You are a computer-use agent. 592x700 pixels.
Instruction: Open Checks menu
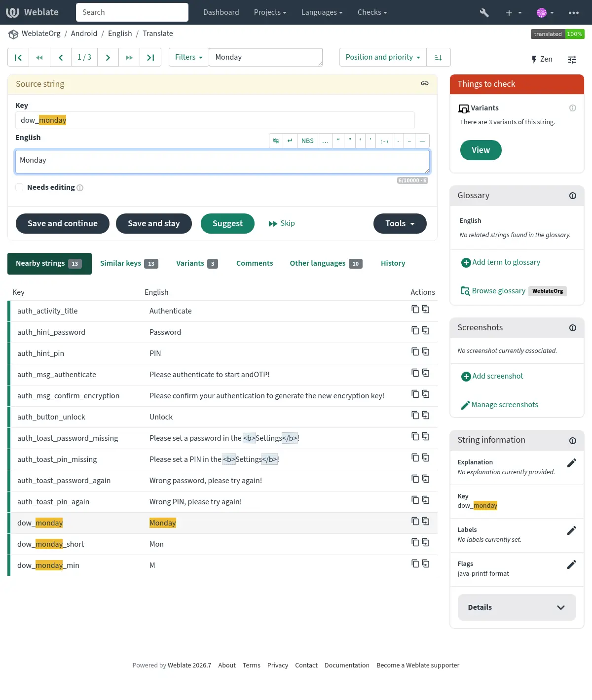(x=372, y=12)
